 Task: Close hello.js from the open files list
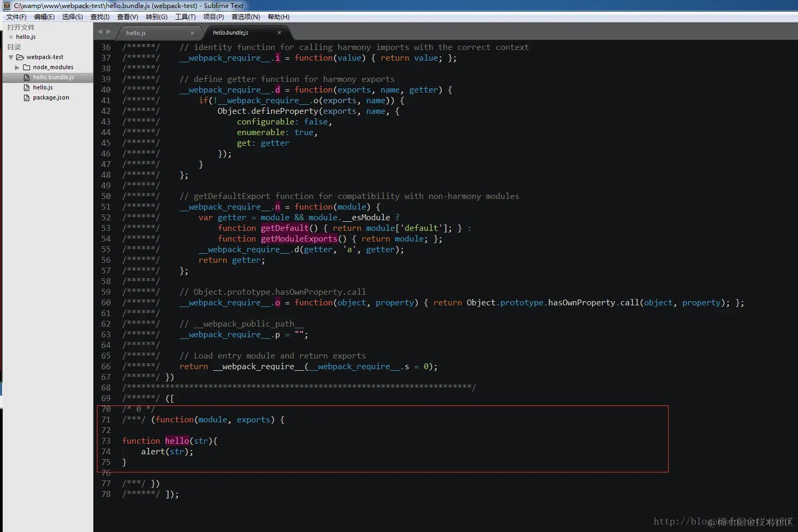click(12, 37)
